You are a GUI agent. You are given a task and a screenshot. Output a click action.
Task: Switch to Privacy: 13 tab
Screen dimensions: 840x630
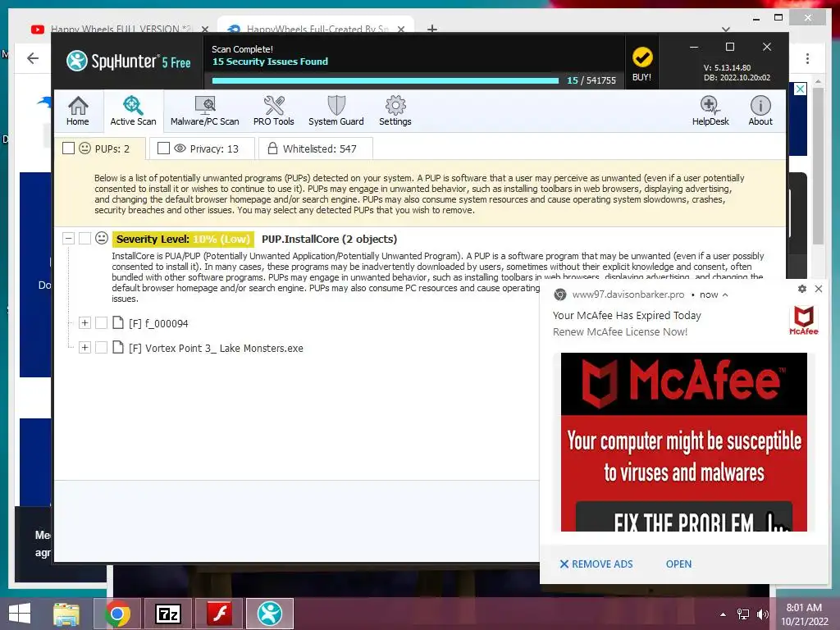202,148
